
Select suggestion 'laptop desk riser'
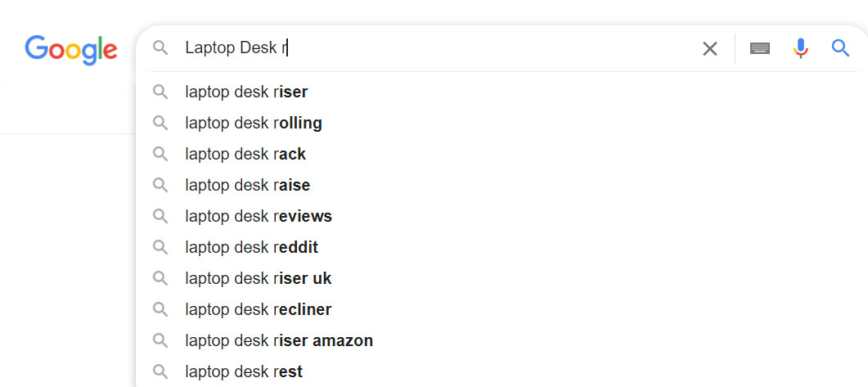pos(246,92)
